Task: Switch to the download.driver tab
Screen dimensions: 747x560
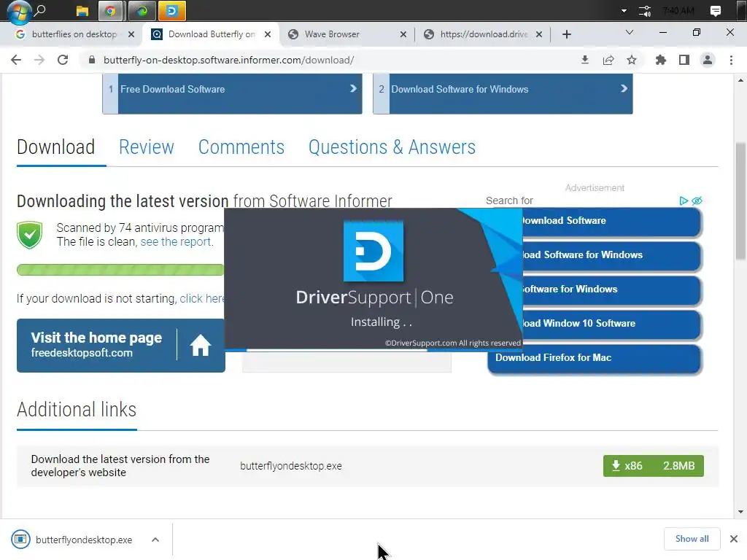Action: pos(484,34)
